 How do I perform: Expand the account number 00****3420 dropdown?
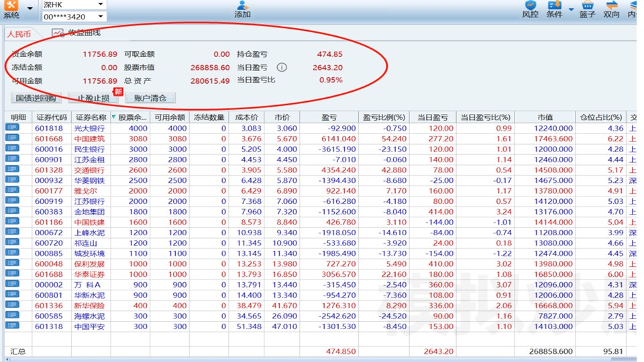(100, 16)
